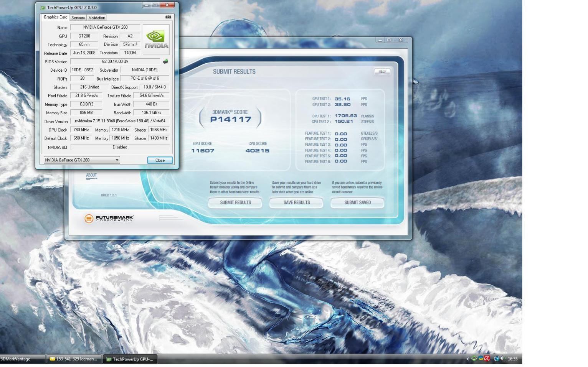
Task: Switch to 3DMarkVantage taskbar item
Action: coord(22,359)
